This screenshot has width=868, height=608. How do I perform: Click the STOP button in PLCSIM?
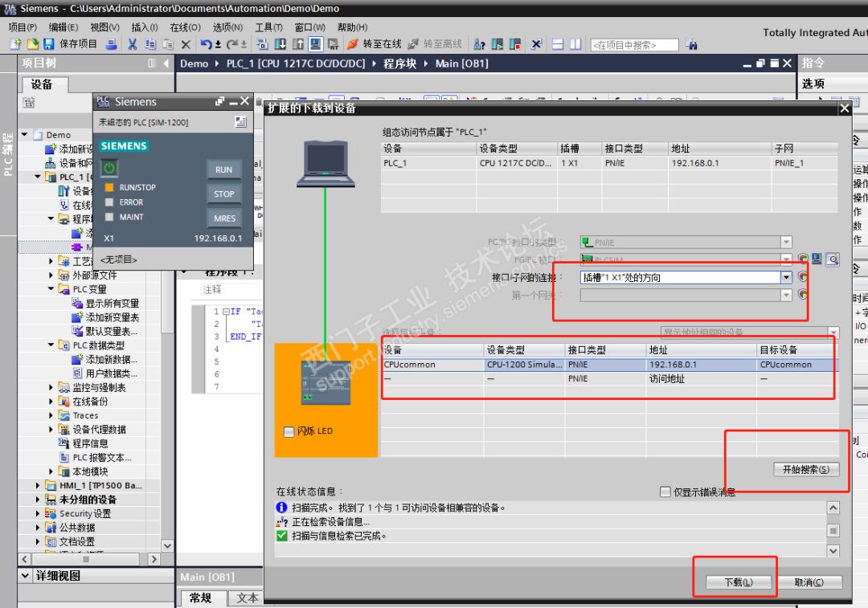(223, 194)
